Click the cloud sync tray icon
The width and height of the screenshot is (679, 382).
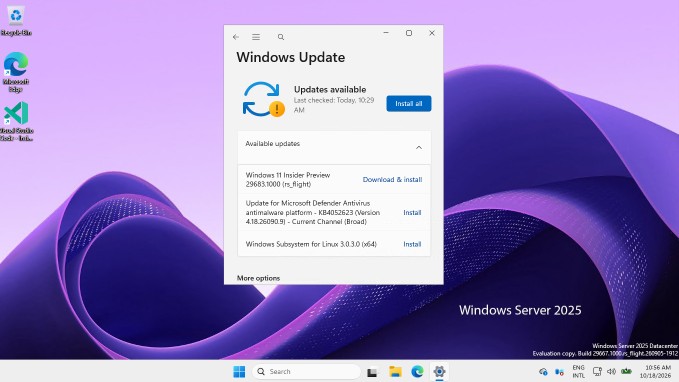tap(543, 372)
